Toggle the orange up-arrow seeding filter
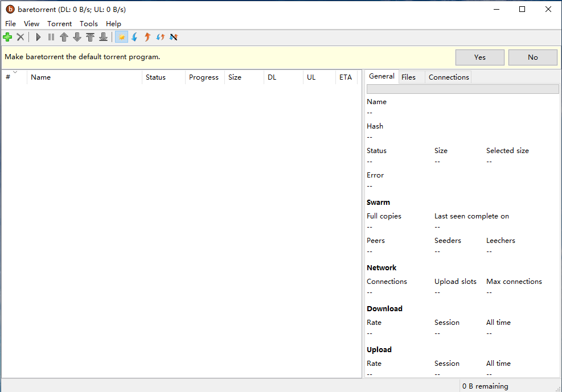 (147, 37)
